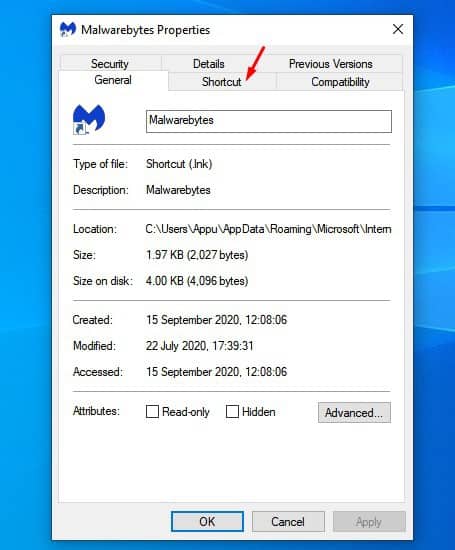
Task: Click the large Malwarebytes shortcut icon
Action: click(x=89, y=120)
